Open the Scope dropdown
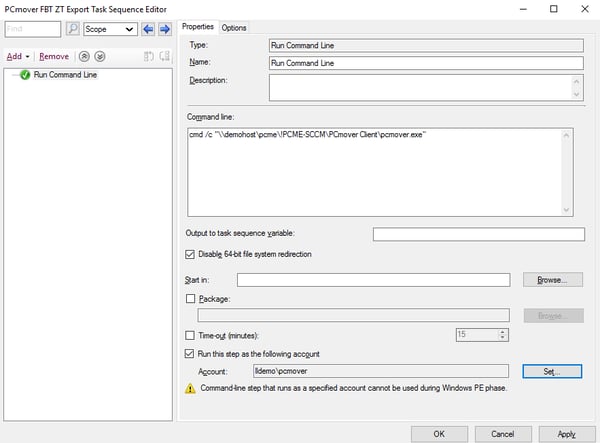The width and height of the screenshot is (600, 443). click(110, 29)
